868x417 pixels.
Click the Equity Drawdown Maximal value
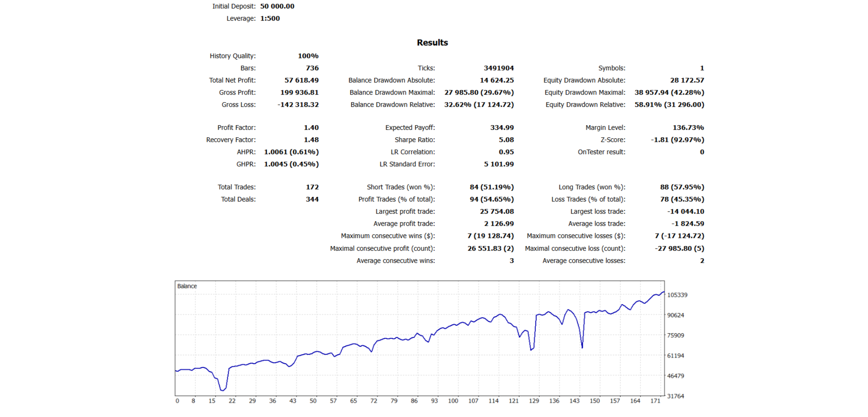(x=669, y=92)
